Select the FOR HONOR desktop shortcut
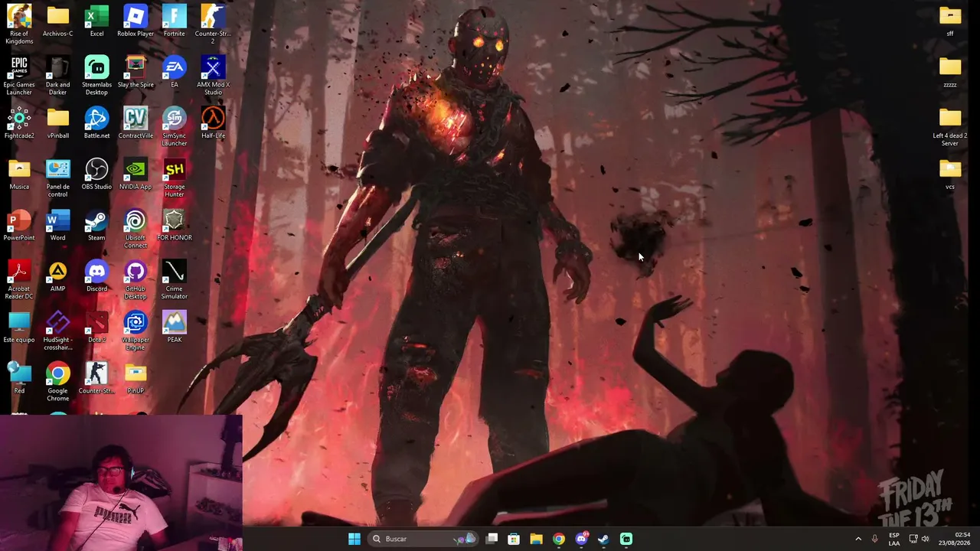Screen dimensions: 980x551 (174, 225)
